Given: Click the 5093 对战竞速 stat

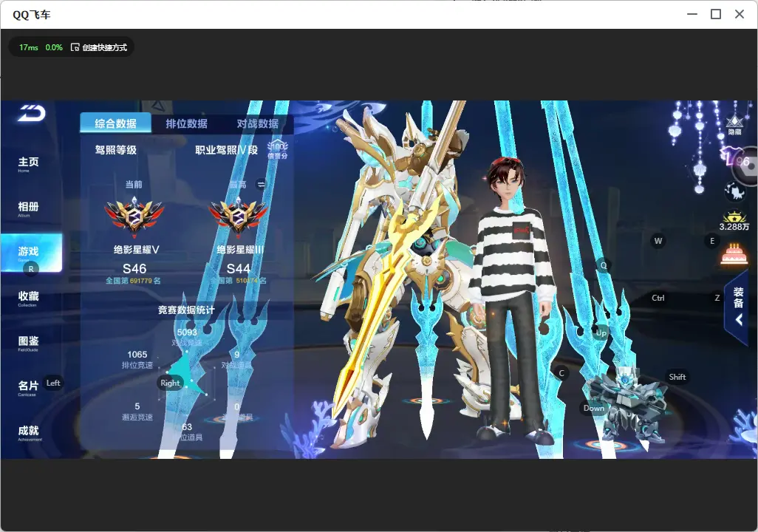Looking at the screenshot, I should 187,337.
